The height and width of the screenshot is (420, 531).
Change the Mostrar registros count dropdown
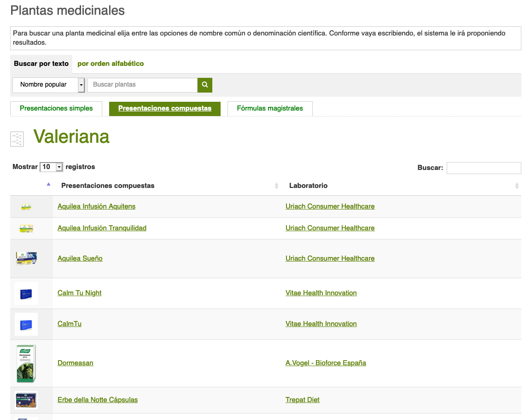pyautogui.click(x=52, y=167)
